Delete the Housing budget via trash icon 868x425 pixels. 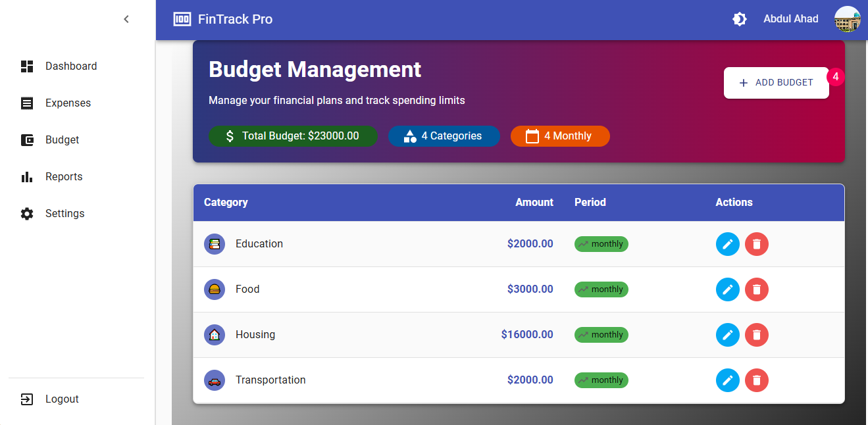point(756,335)
